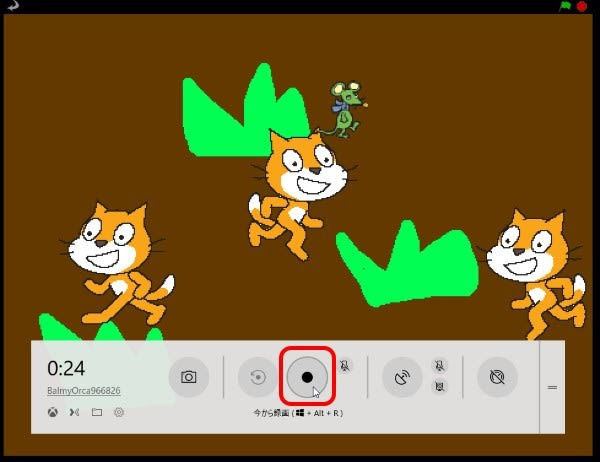
Task: Start broadcasting with the satellite dish icon
Action: click(402, 377)
